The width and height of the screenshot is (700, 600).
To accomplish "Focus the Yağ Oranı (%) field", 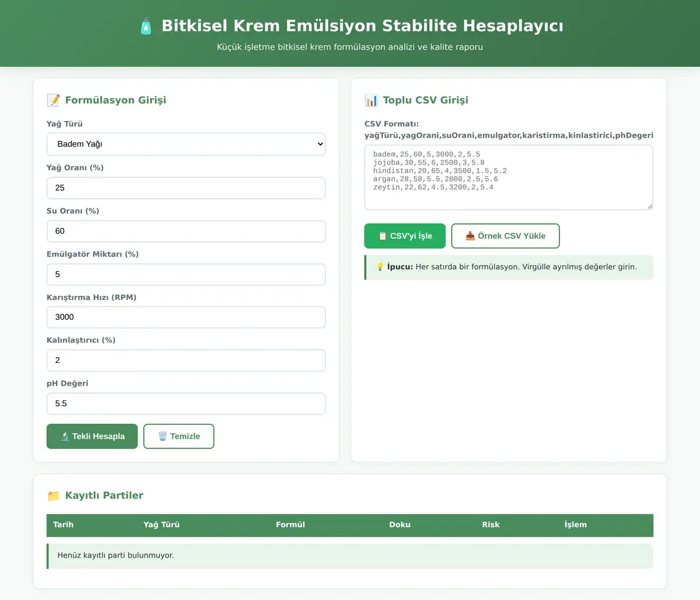I will pos(186,188).
